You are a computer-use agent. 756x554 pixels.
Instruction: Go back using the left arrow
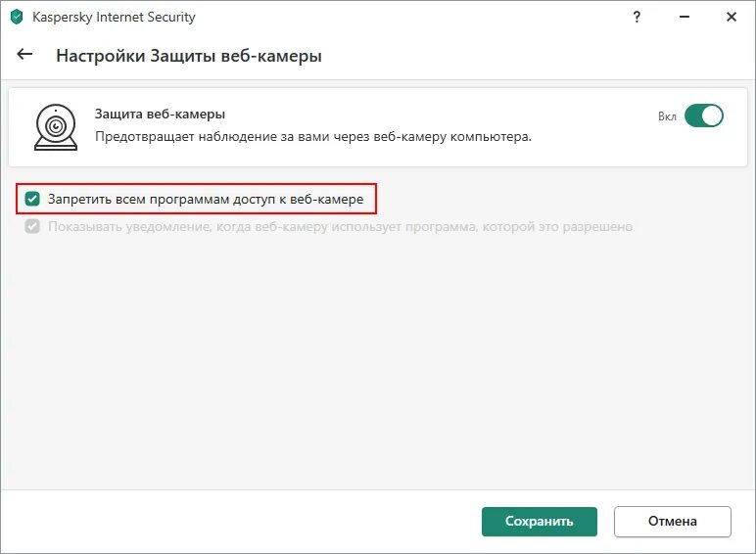tap(24, 55)
